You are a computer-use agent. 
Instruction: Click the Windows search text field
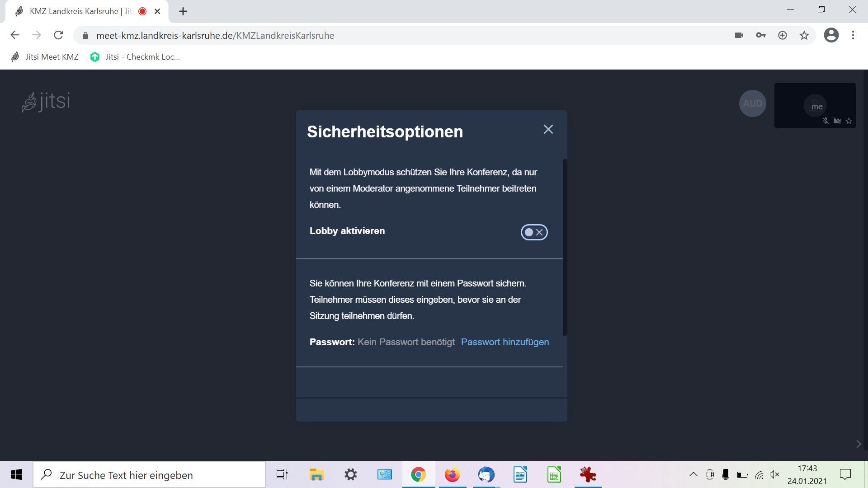[x=149, y=475]
